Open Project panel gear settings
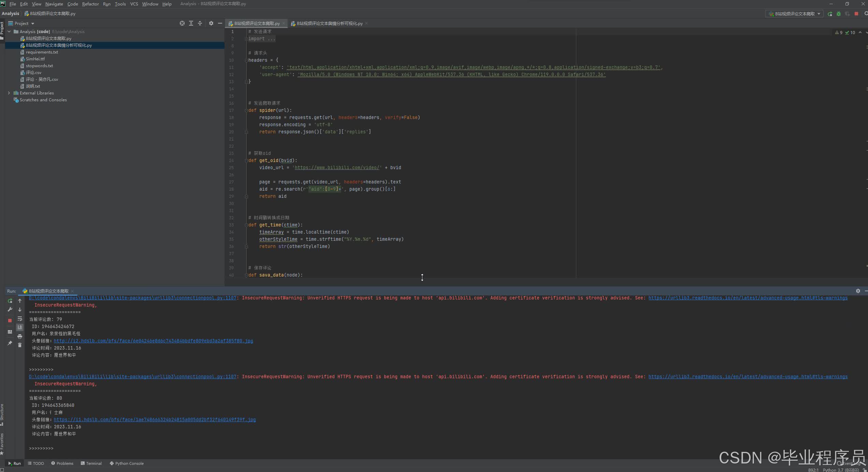This screenshot has height=472, width=868. (x=211, y=23)
